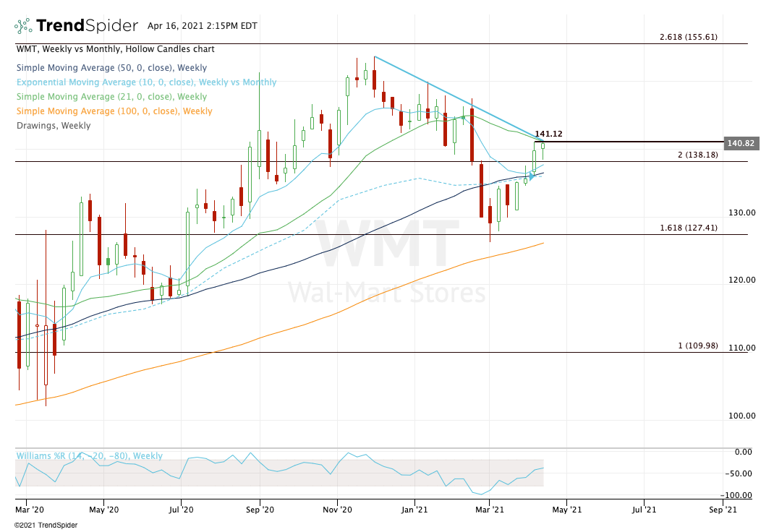Click the small blue arrow marker near the latest candles
Screen dimensions: 774x532
pos(531,176)
